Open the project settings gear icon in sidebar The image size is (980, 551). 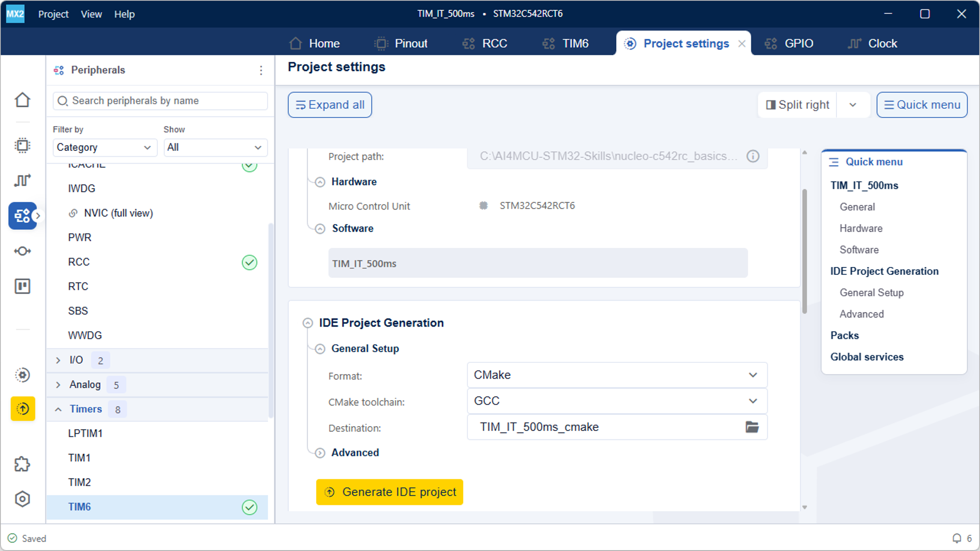pos(23,375)
